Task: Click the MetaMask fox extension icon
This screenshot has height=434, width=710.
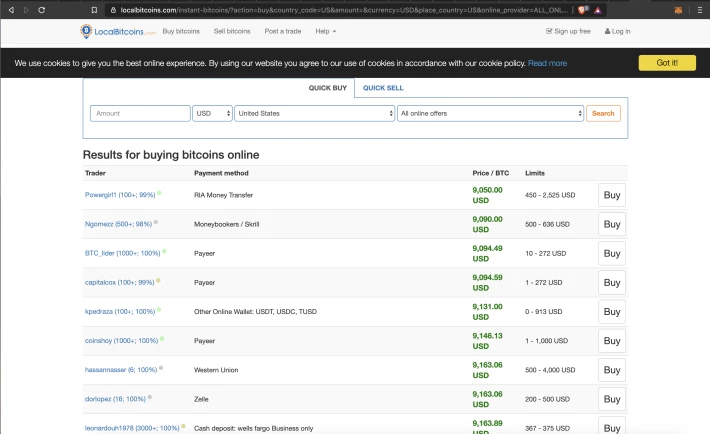Action: click(x=678, y=10)
